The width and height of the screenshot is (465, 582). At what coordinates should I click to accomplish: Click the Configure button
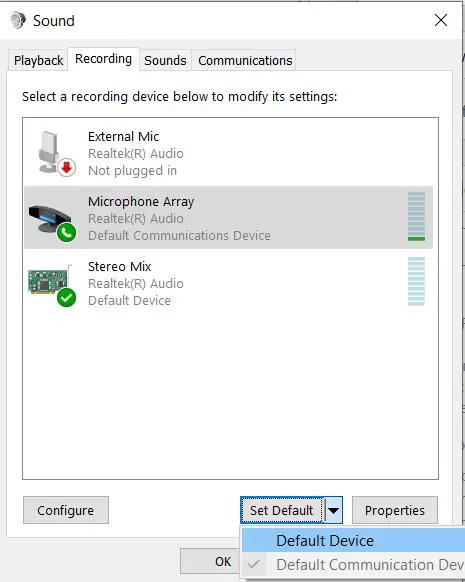click(66, 510)
